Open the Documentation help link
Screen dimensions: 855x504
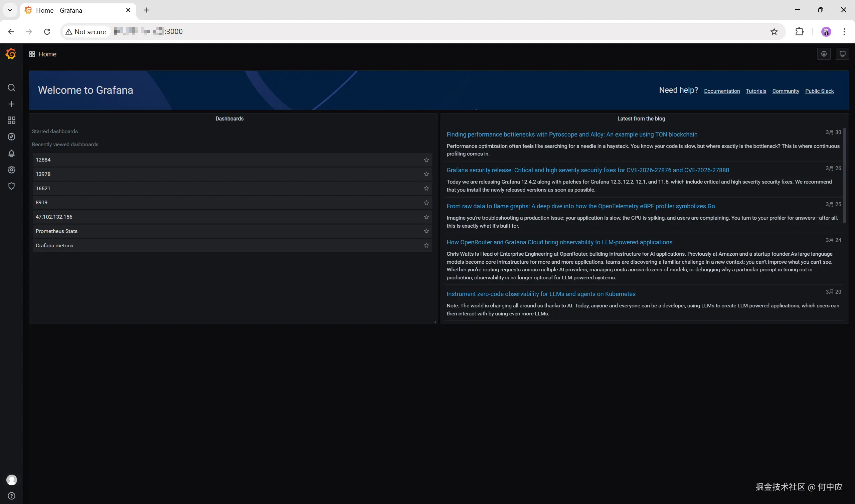(x=721, y=91)
